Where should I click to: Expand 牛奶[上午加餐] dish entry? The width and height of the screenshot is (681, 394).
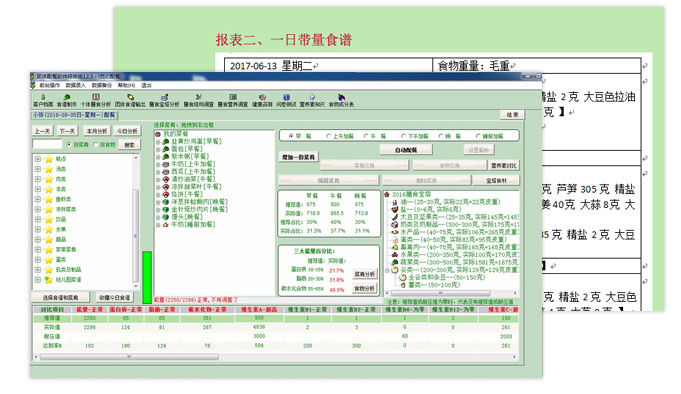(158, 164)
